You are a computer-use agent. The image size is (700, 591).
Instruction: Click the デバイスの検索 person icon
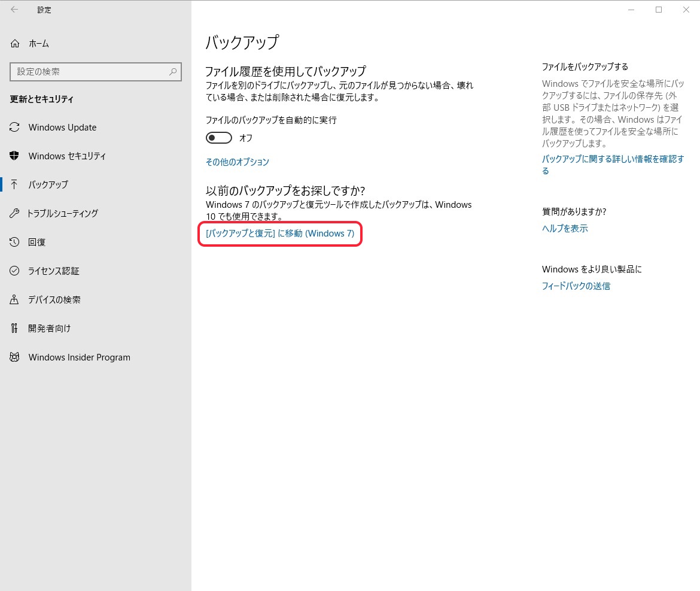(x=15, y=300)
